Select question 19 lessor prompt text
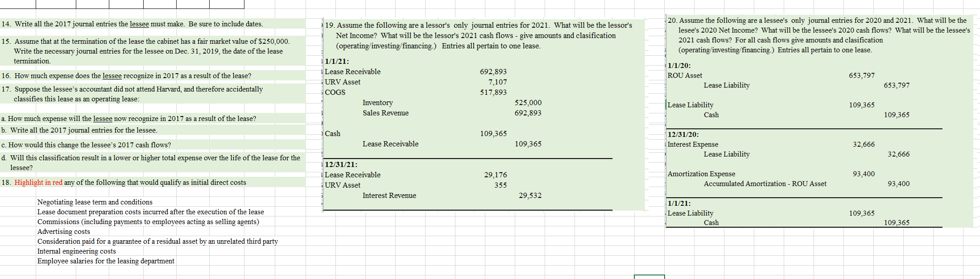 [479, 36]
